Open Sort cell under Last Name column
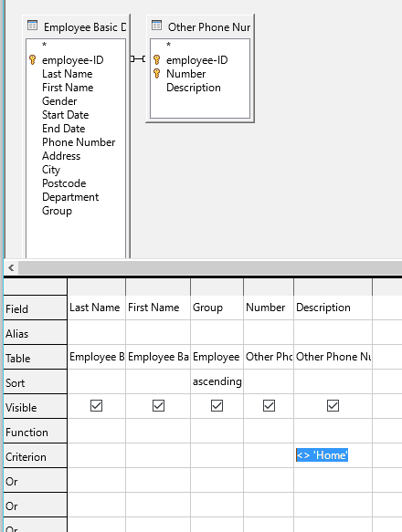The width and height of the screenshot is (402, 532). [97, 381]
